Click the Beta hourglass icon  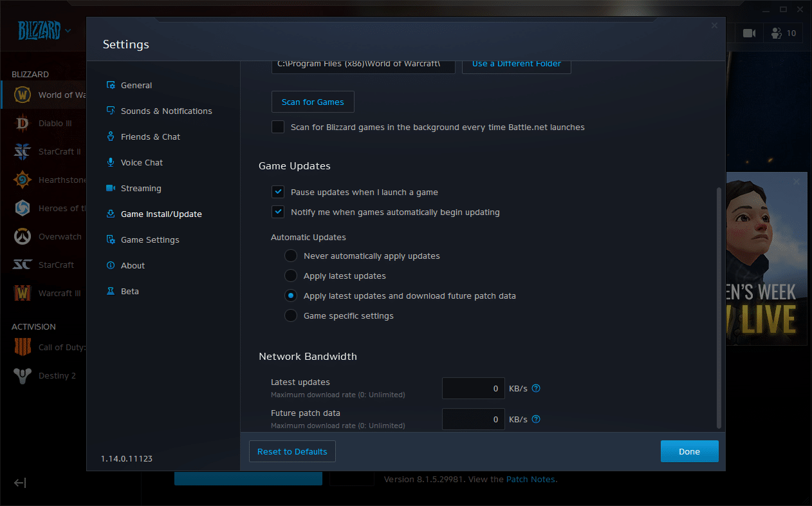(110, 291)
